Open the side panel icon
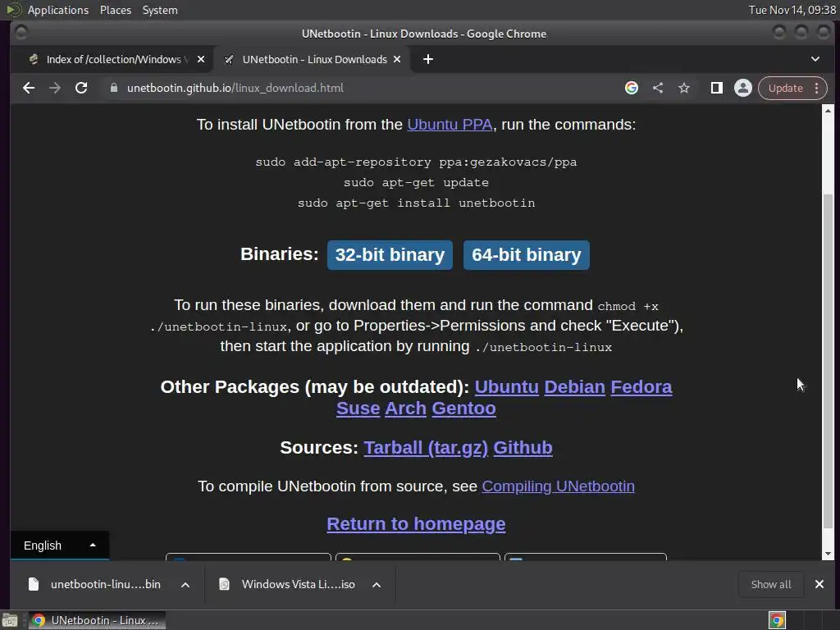840x630 pixels. click(716, 88)
